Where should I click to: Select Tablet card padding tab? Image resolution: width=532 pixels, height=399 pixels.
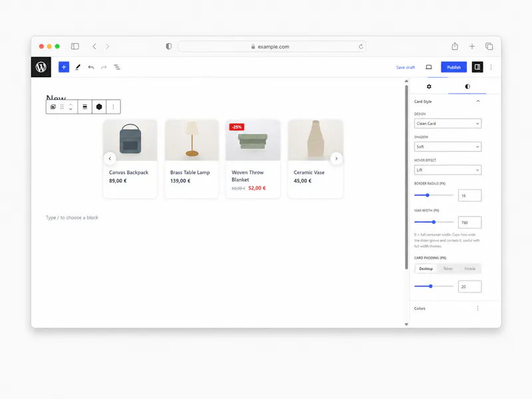448,269
